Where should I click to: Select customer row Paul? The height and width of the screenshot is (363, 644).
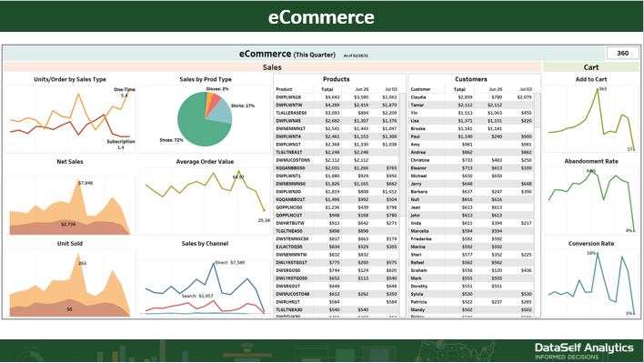click(471, 136)
